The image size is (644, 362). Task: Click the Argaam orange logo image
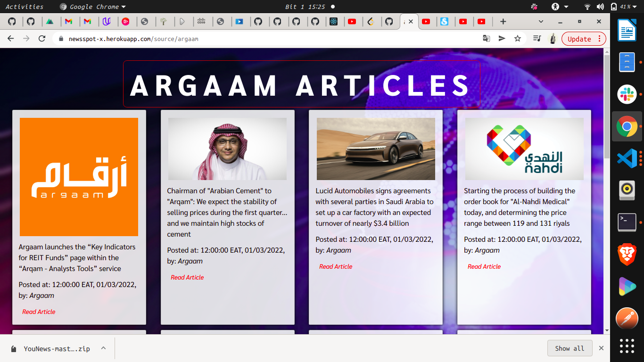(79, 177)
